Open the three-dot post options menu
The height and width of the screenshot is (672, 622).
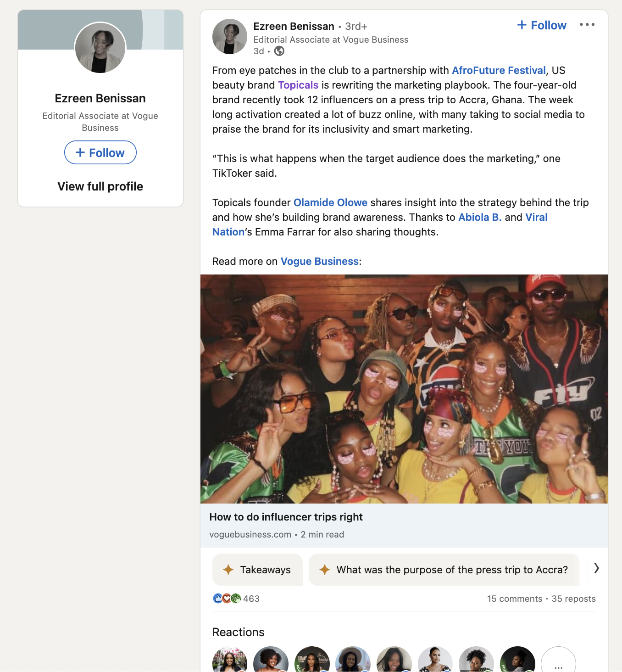tap(587, 25)
